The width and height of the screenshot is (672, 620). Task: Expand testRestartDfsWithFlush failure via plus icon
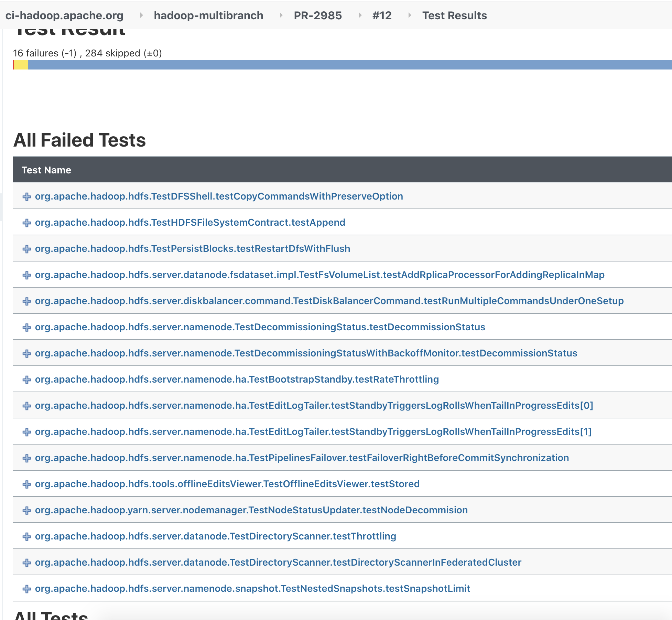tap(27, 249)
